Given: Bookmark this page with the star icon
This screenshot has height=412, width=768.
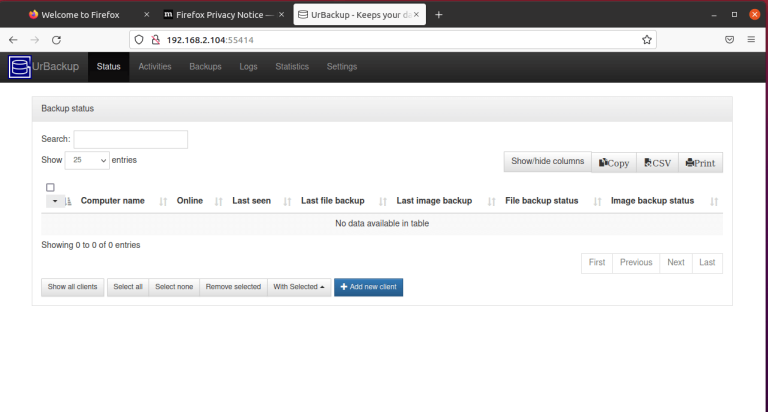Looking at the screenshot, I should (x=647, y=40).
